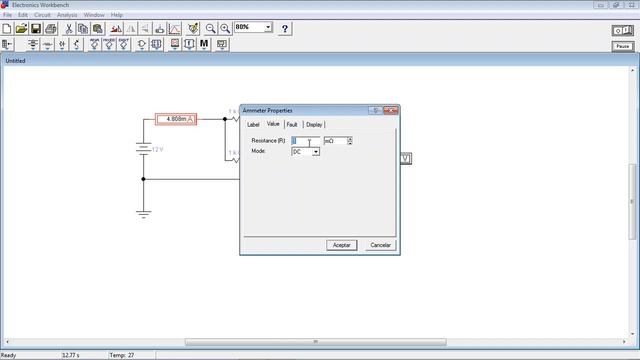Screen dimensions: 640x360
Task: Click the Create Subcircuit icon
Action: click(160, 29)
